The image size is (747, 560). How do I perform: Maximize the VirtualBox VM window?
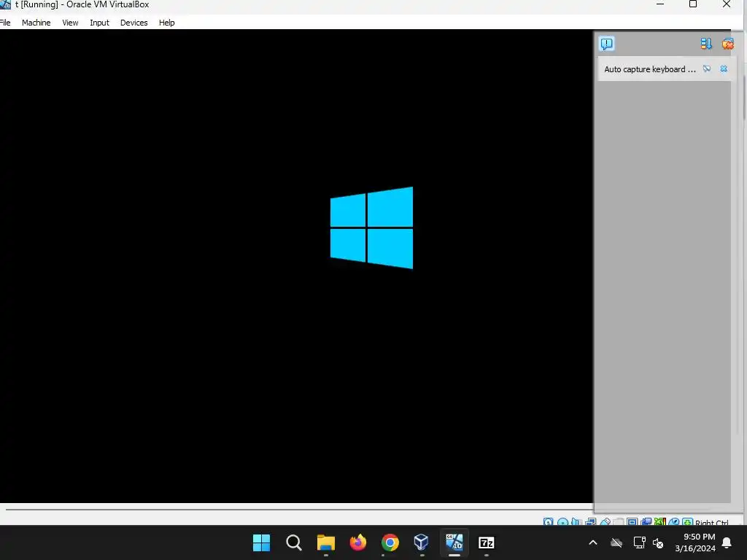point(693,4)
